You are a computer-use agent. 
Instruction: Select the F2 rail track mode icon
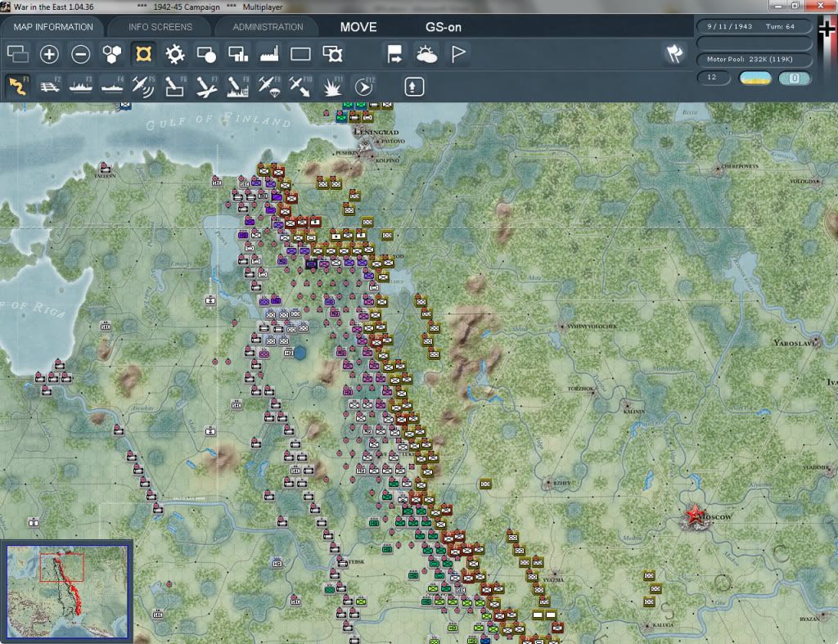(x=50, y=86)
